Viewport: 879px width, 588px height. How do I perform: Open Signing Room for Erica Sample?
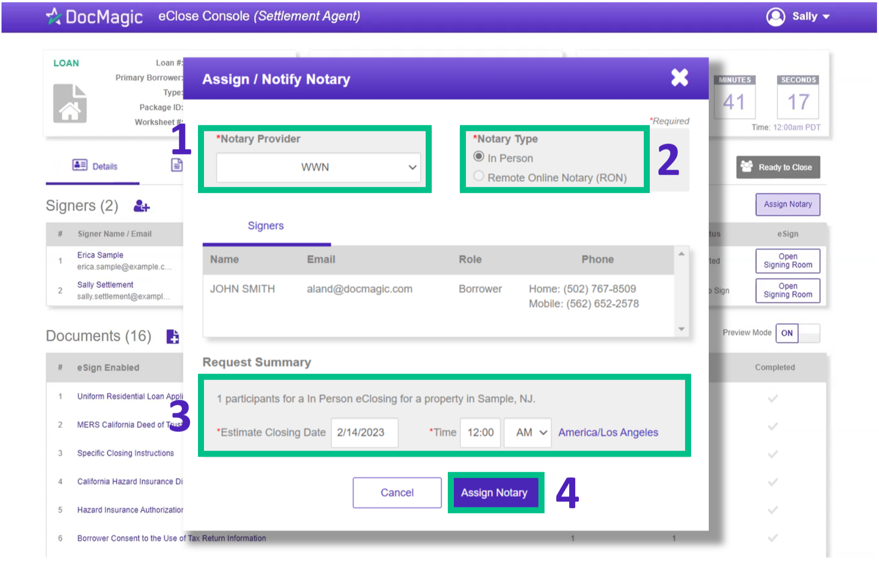pyautogui.click(x=788, y=261)
